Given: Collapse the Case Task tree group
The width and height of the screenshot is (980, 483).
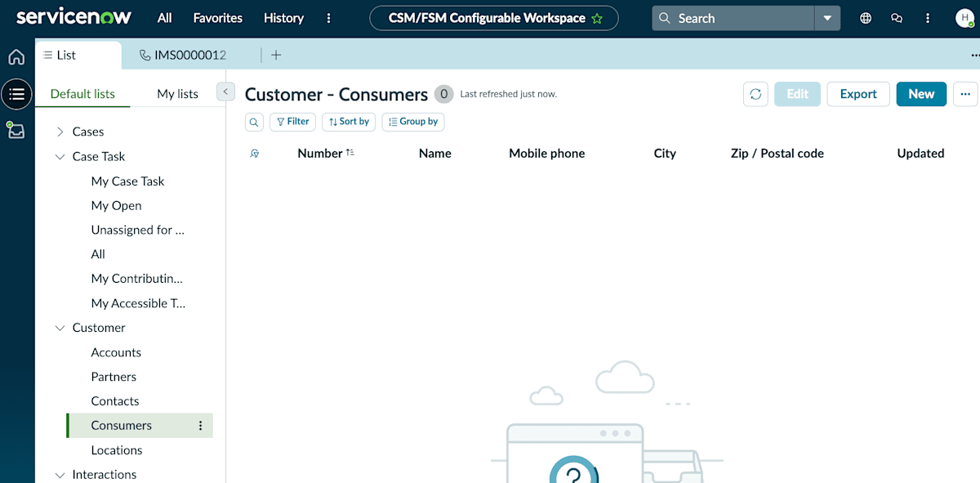Looking at the screenshot, I should (60, 156).
